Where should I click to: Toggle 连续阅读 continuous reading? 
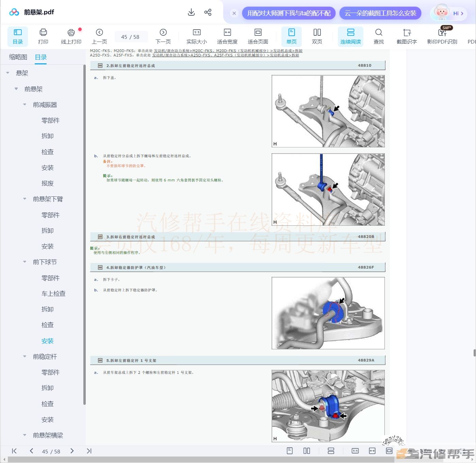351,36
